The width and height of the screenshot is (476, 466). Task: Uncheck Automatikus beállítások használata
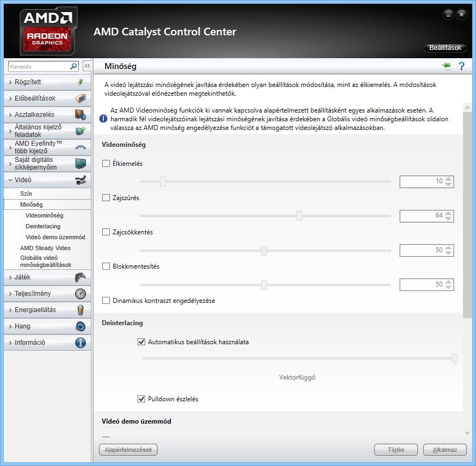coord(141,342)
